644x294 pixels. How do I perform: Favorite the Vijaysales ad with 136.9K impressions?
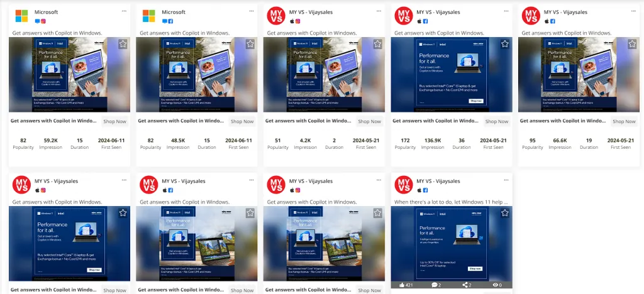tap(504, 44)
